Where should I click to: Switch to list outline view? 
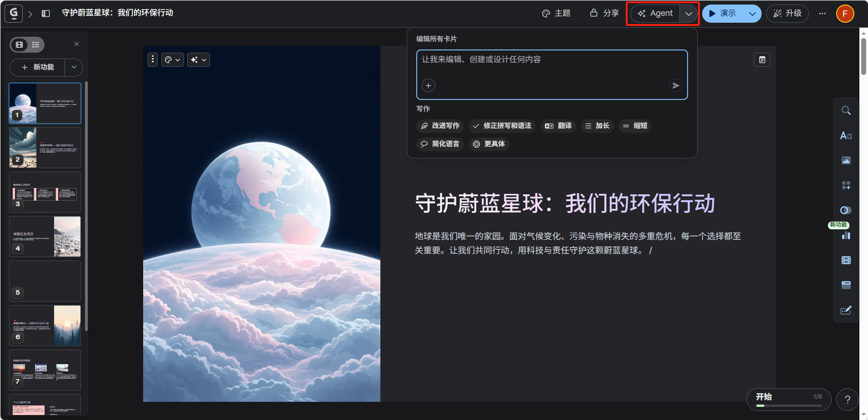[x=36, y=44]
